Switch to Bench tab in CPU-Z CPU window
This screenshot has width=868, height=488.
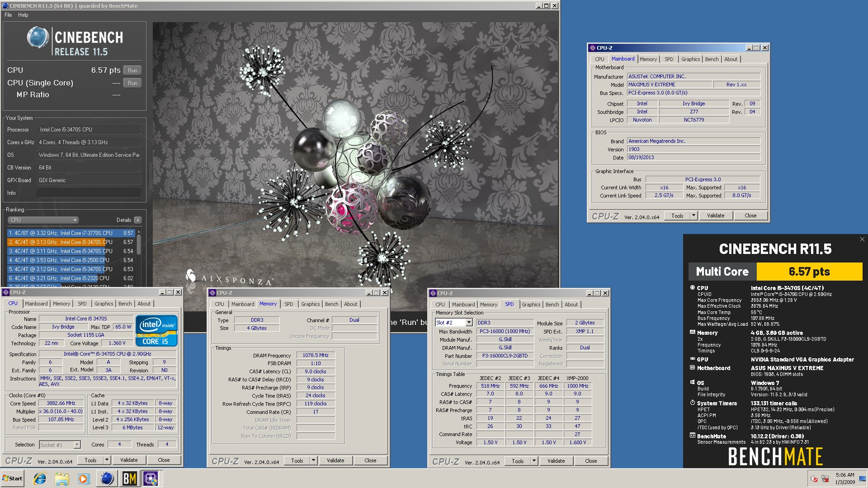[x=125, y=304]
